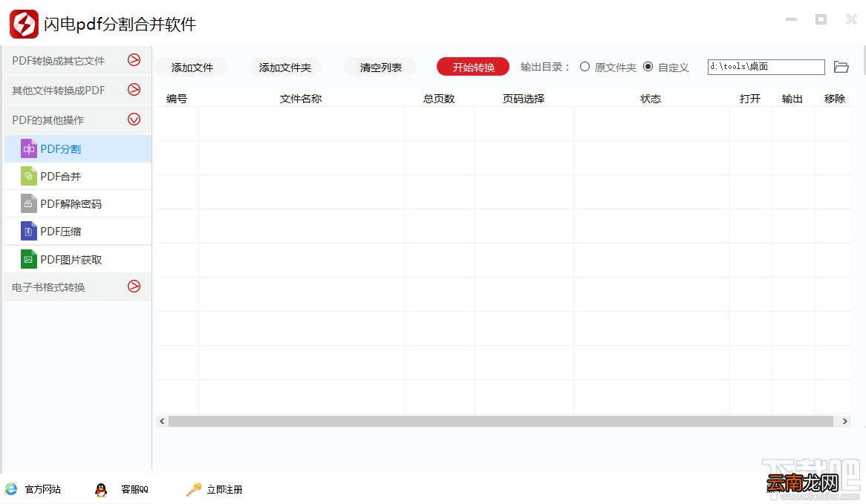The width and height of the screenshot is (866, 504).
Task: Click the PDF的其他操作 category label
Action: (48, 120)
